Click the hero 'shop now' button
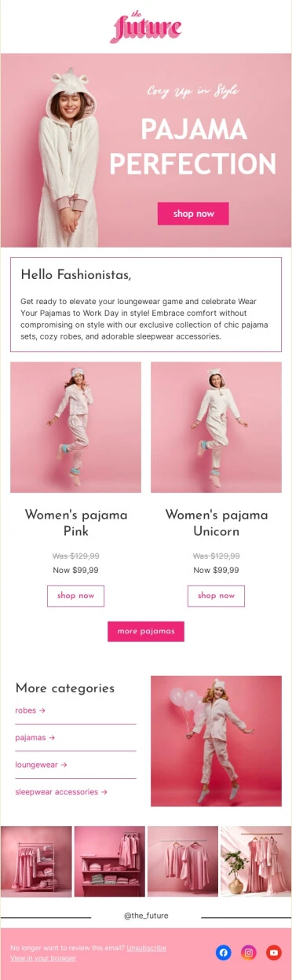The height and width of the screenshot is (980, 292). 193,214
